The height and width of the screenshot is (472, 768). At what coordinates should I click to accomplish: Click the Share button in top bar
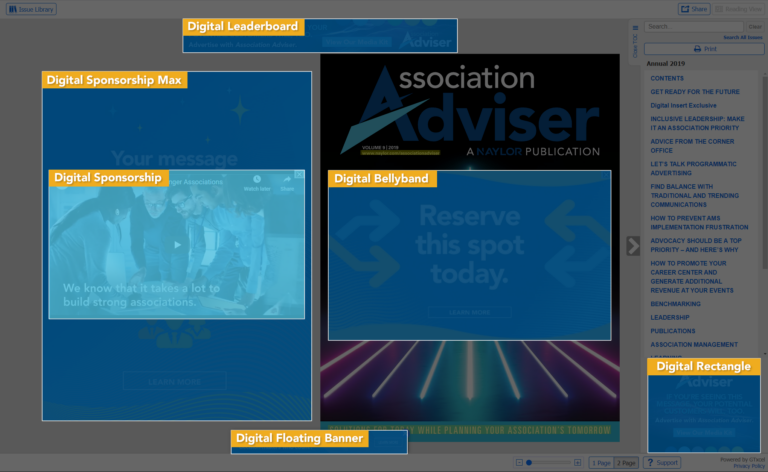point(694,9)
